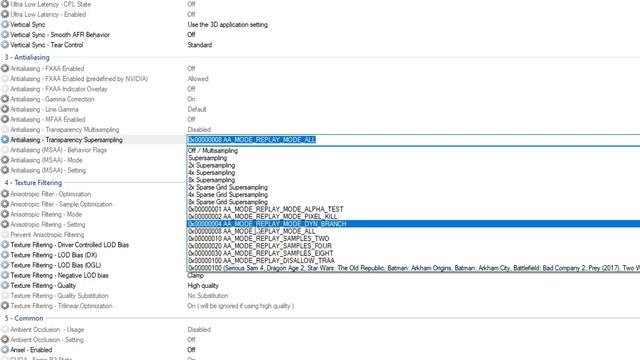The height and width of the screenshot is (360, 640).
Task: Click the gear icon beside Ultra Low Latency - Enabled
Action: 5,14
